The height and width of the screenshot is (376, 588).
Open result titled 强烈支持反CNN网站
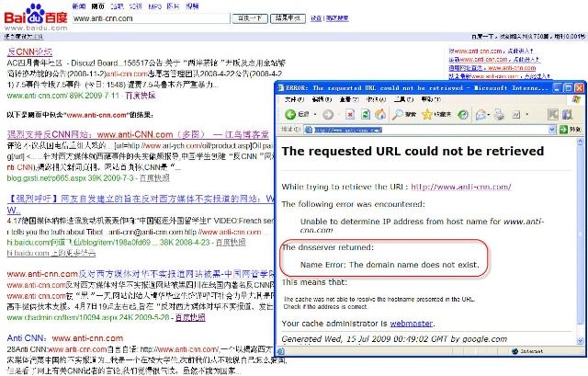[x=138, y=134]
